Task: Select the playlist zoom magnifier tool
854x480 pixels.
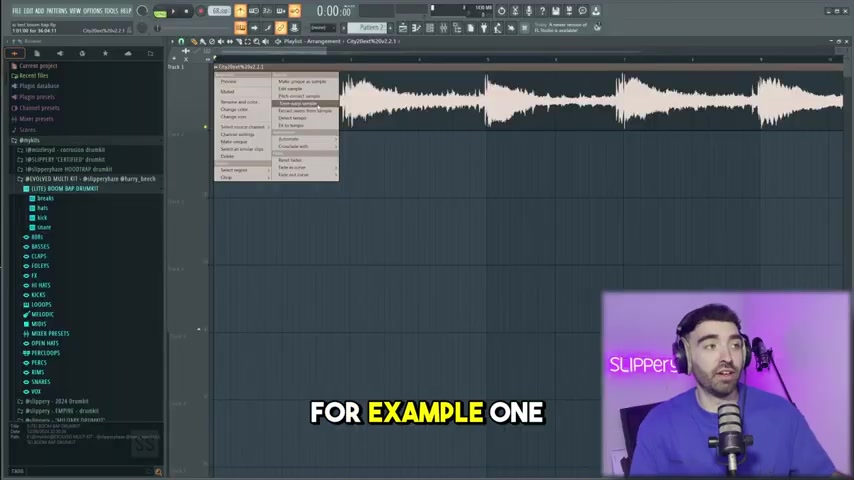Action: 257,41
